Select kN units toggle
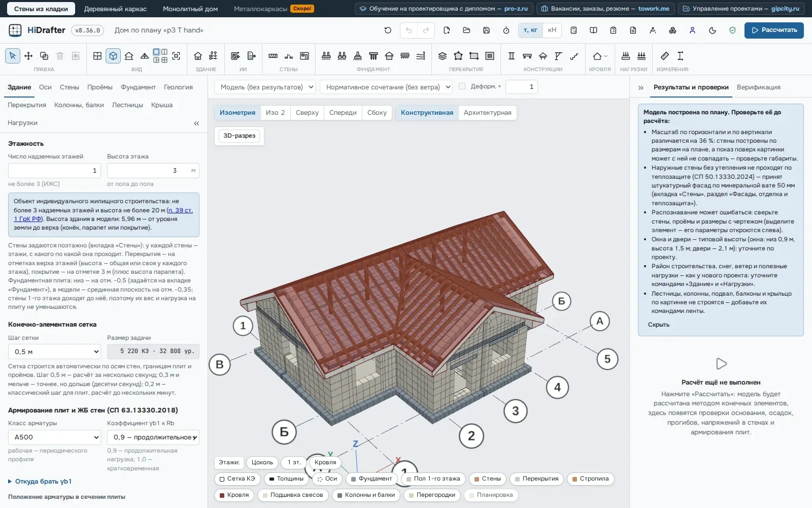This screenshot has width=812, height=508. click(552, 30)
